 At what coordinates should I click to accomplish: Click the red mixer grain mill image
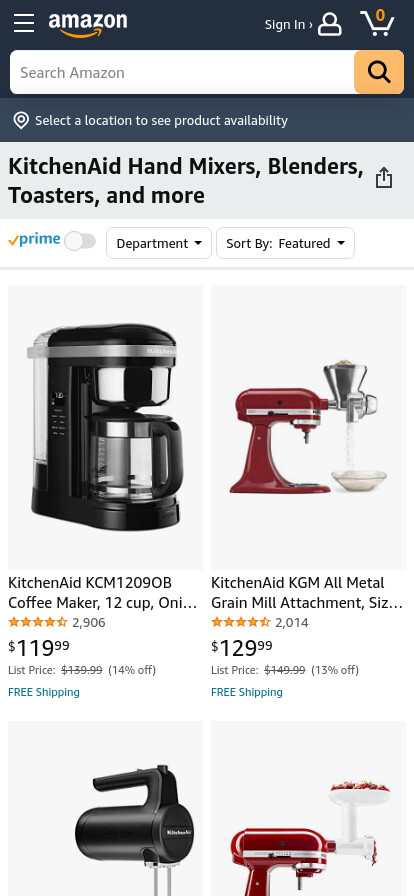(308, 427)
